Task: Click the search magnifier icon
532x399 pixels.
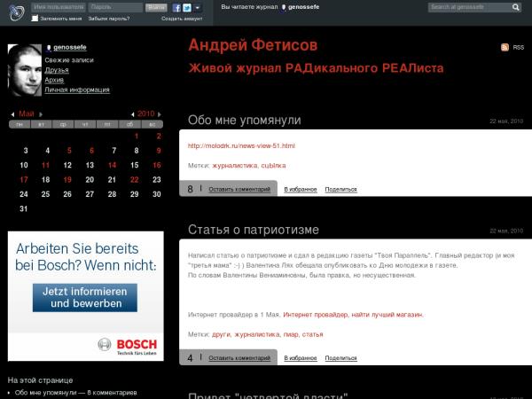Action: 516,7
